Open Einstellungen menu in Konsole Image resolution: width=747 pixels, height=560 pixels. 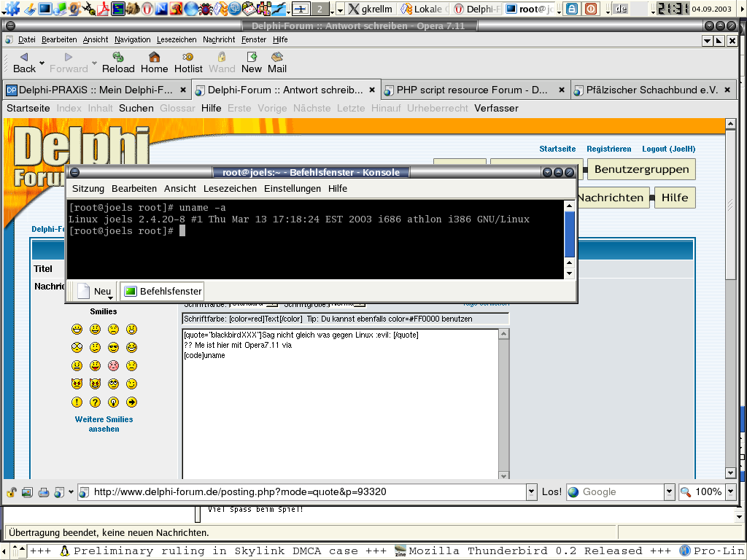tap(292, 189)
